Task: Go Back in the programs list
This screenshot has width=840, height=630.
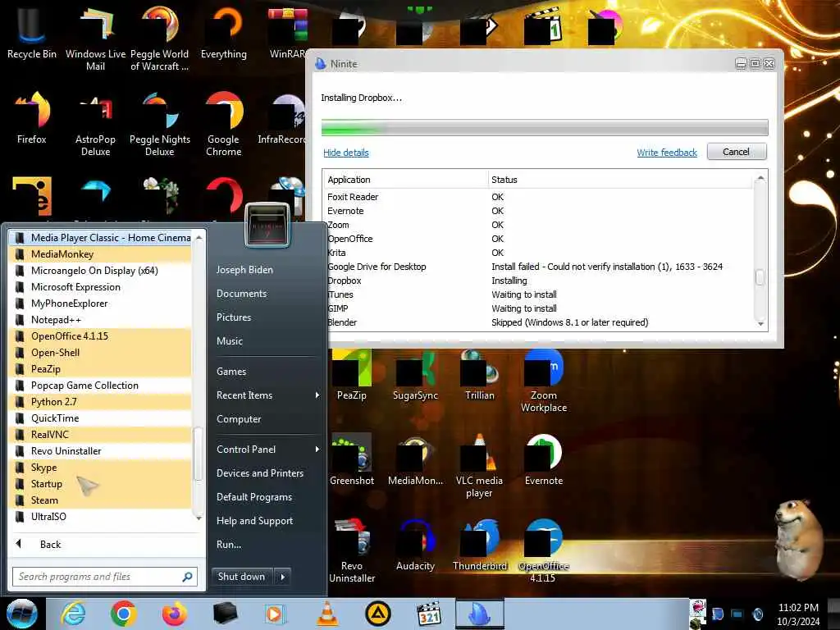Action: [x=50, y=545]
